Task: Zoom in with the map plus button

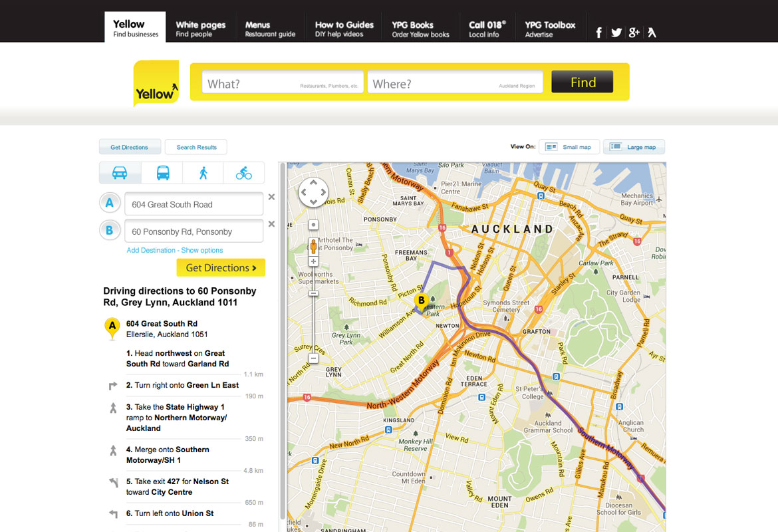Action: coord(314,262)
